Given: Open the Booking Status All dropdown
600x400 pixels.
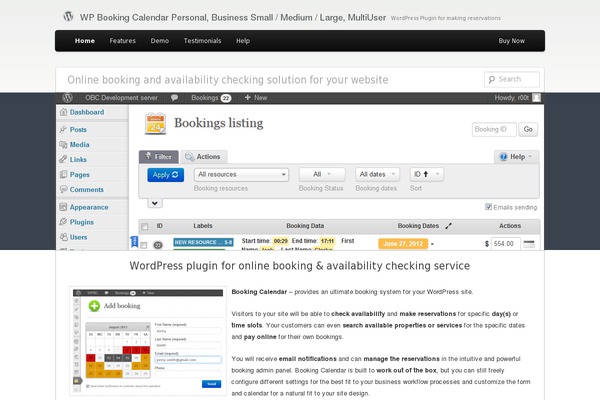Looking at the screenshot, I should pyautogui.click(x=322, y=175).
